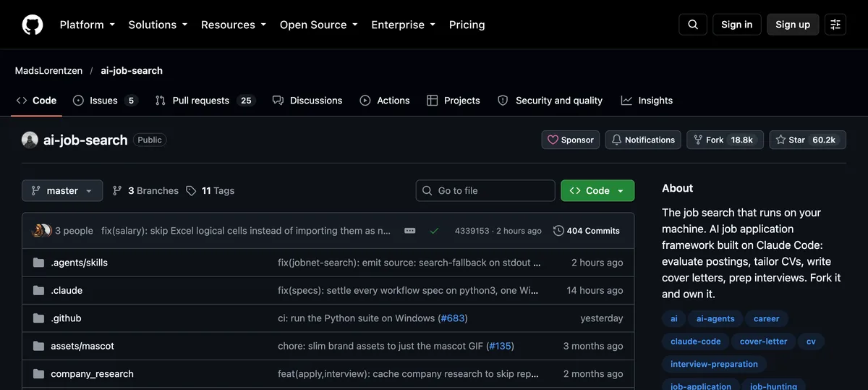Image resolution: width=868 pixels, height=390 pixels.
Task: Expand the Resources menu
Action: pos(234,25)
